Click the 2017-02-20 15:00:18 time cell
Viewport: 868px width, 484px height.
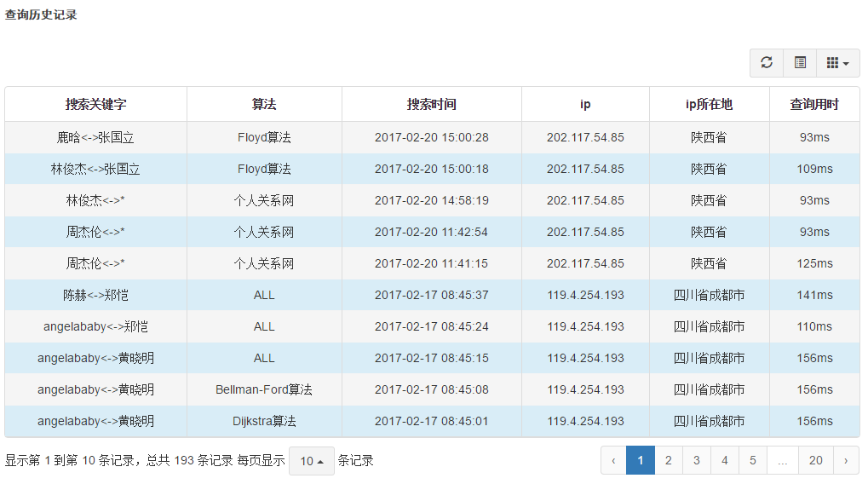(x=432, y=169)
